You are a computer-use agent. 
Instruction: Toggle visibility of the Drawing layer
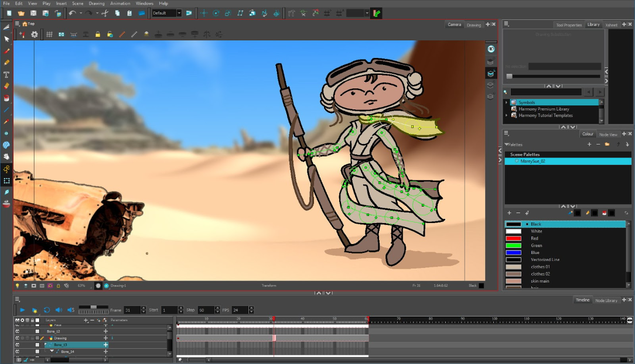18,338
